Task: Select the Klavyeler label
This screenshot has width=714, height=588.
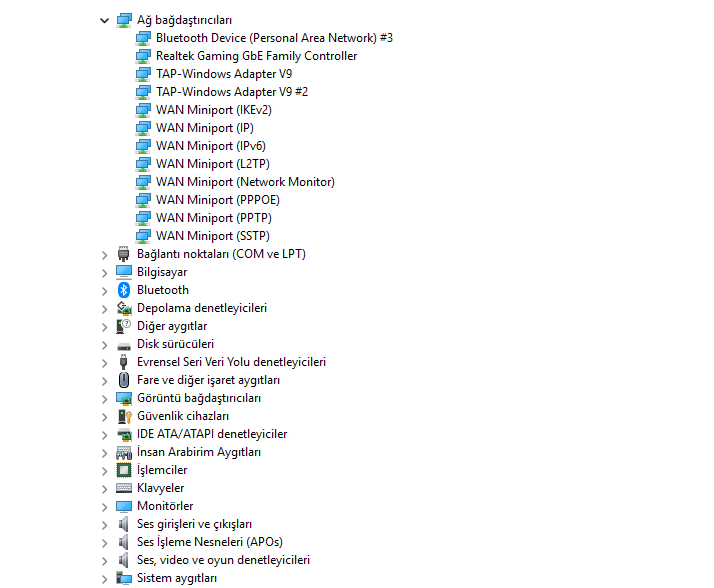Action: [161, 488]
